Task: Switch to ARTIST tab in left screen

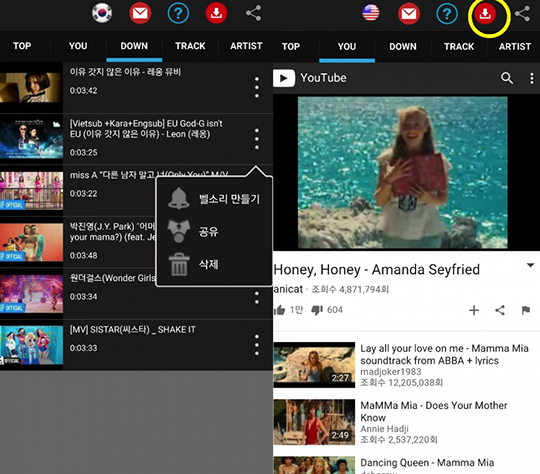Action: click(x=246, y=46)
